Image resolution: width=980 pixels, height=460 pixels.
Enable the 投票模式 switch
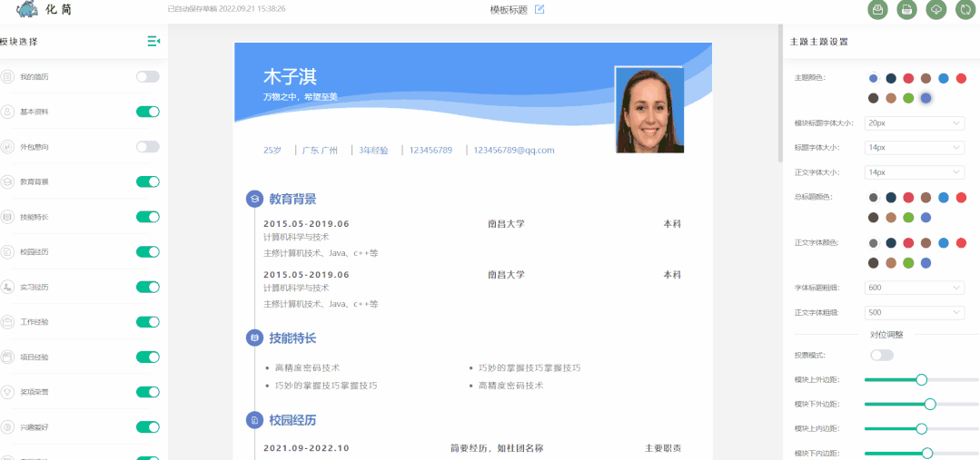(x=882, y=355)
